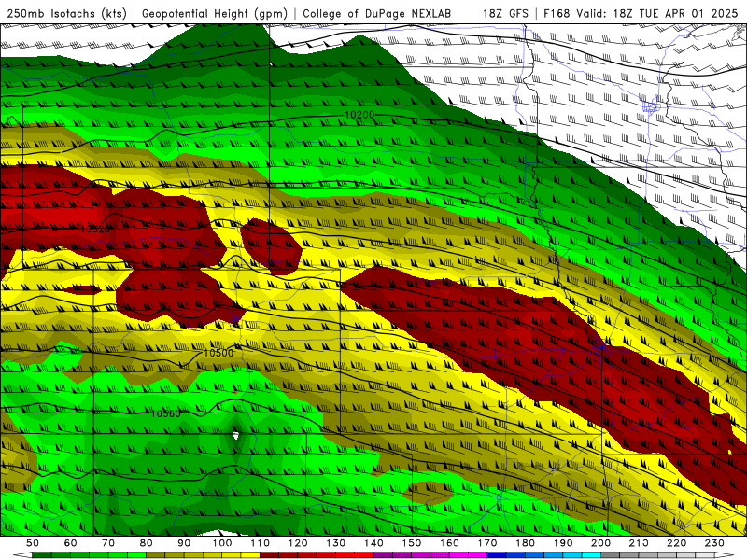
Task: Click the 230 value on the color scale
Action: coord(714,543)
